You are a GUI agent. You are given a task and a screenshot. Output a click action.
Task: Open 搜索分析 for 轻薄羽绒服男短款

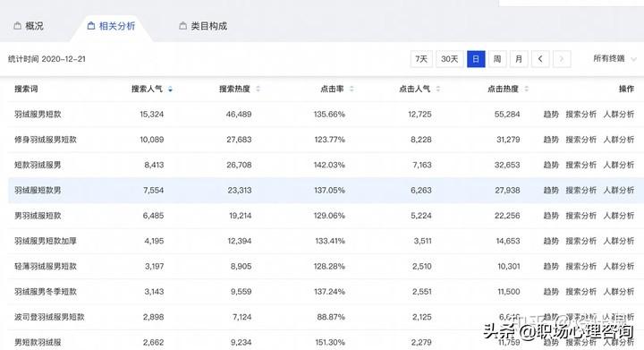[580, 267]
